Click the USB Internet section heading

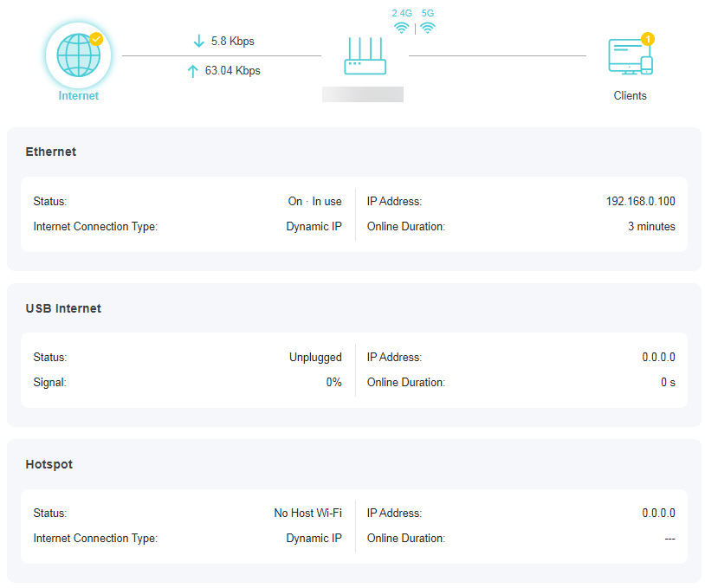pyautogui.click(x=63, y=308)
